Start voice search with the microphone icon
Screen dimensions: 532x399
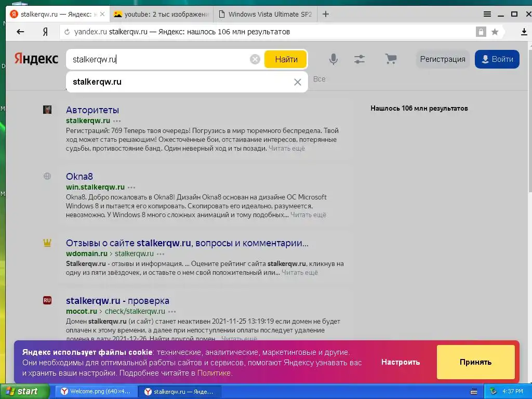click(x=334, y=59)
